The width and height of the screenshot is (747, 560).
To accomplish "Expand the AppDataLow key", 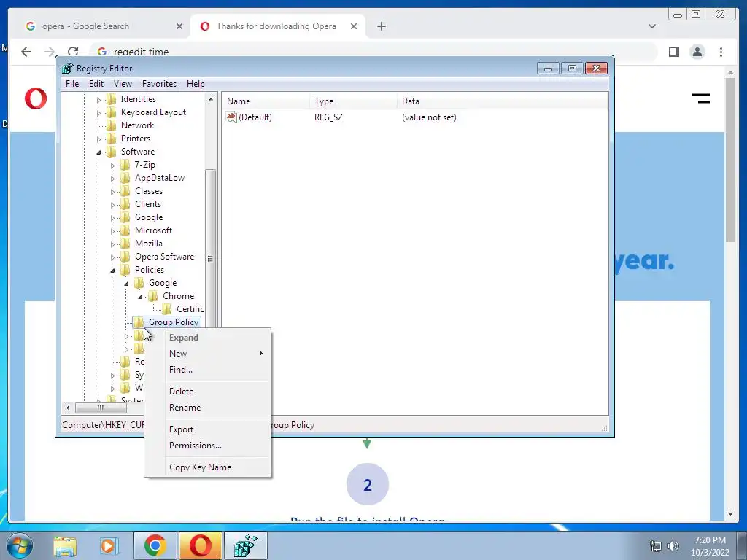I will point(112,179).
